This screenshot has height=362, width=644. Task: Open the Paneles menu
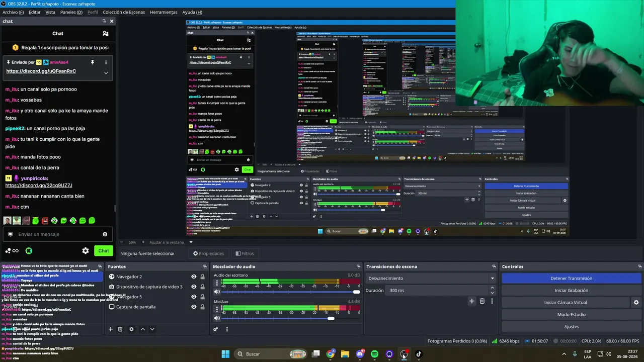tap(71, 12)
